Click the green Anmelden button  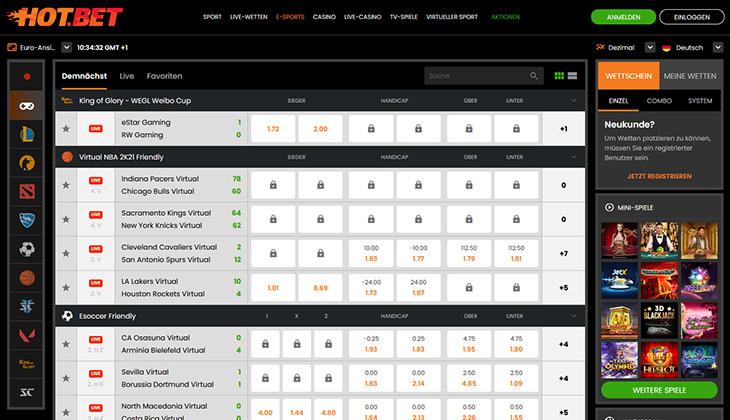point(623,17)
